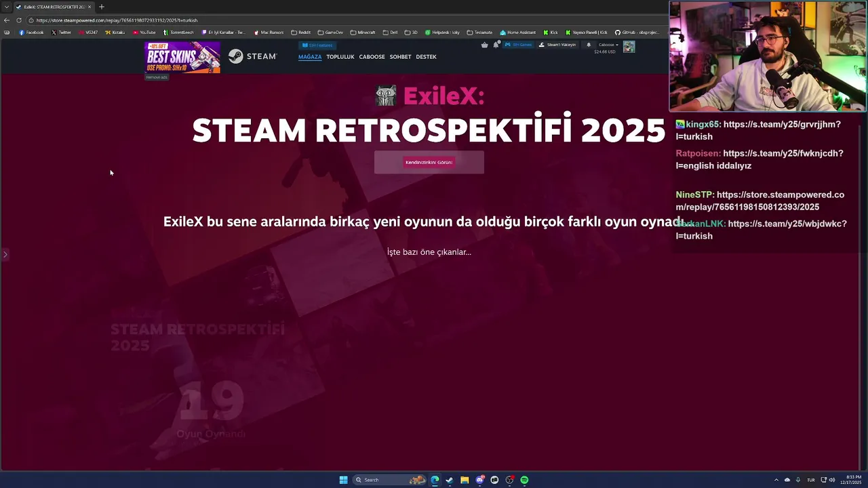Viewport: 868px width, 488px height.
Task: Click the BEST SKINS ad banner
Action: (182, 57)
